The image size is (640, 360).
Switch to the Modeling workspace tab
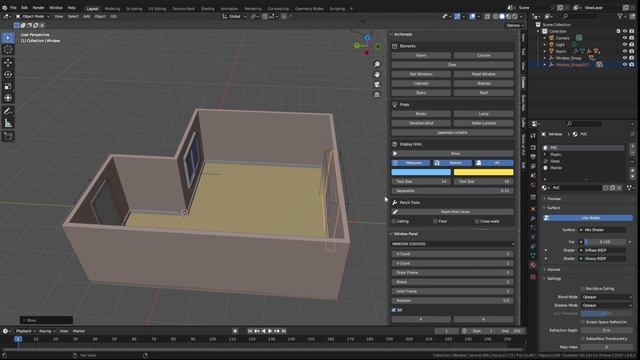click(112, 9)
